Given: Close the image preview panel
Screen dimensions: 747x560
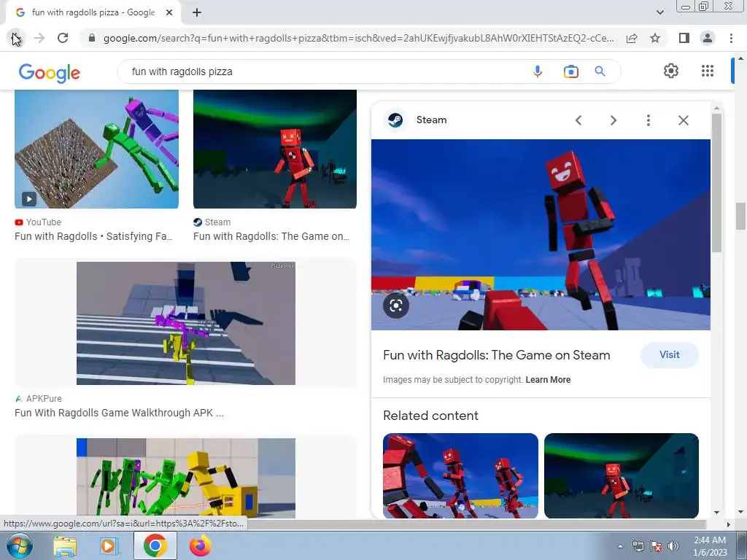Looking at the screenshot, I should [684, 120].
